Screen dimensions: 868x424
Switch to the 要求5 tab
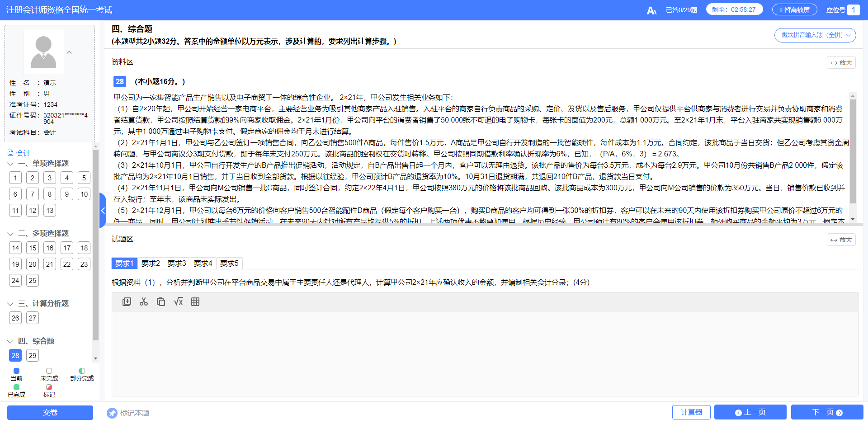click(229, 263)
